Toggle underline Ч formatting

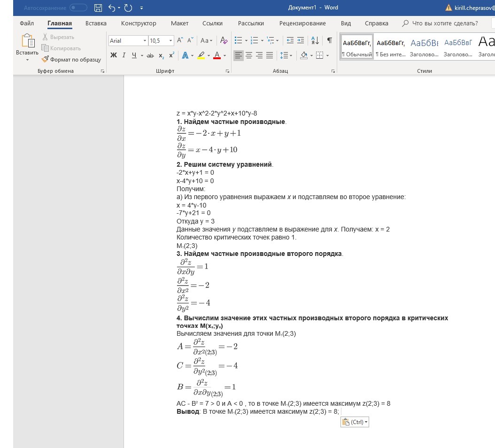pos(134,55)
